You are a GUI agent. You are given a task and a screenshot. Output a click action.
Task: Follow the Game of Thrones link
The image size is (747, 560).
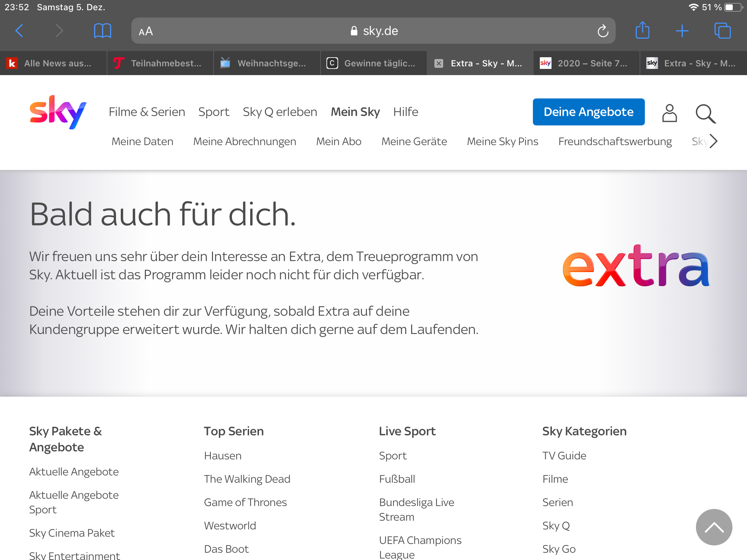(245, 502)
